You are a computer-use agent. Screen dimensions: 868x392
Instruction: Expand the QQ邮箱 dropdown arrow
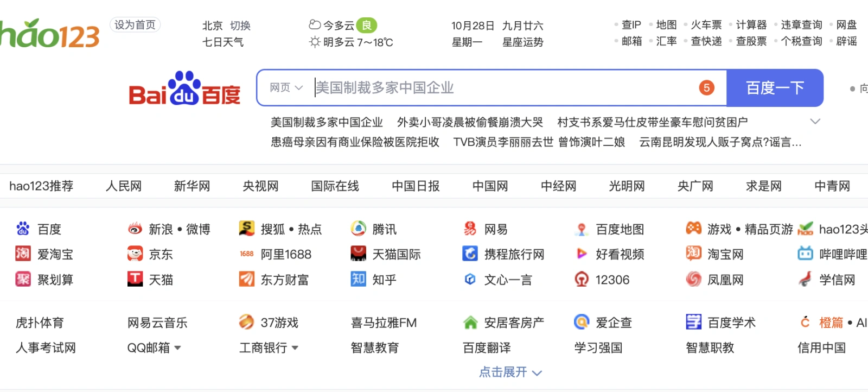pos(178,348)
